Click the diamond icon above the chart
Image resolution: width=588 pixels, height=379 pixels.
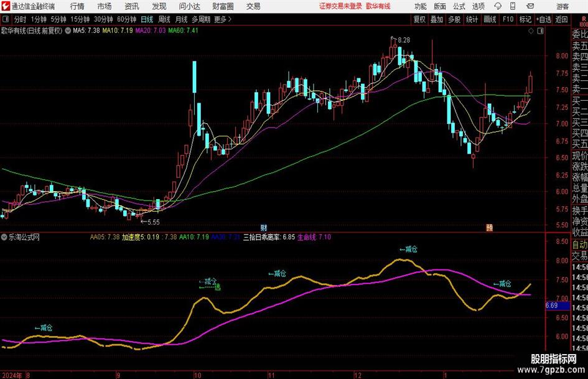(531, 31)
